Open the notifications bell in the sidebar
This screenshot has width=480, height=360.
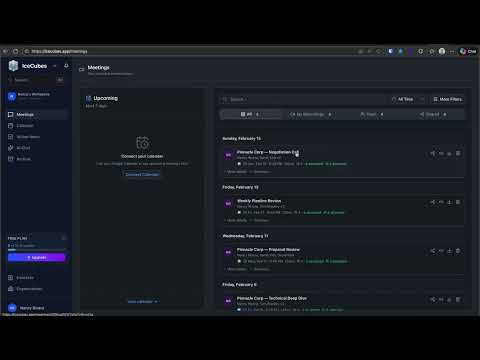(x=66, y=66)
